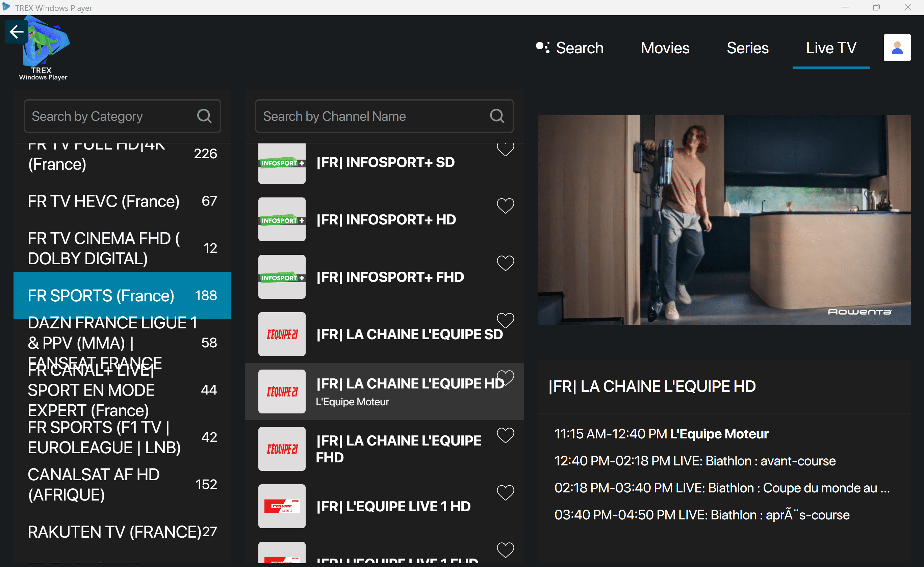Click the back arrow icon

click(17, 32)
